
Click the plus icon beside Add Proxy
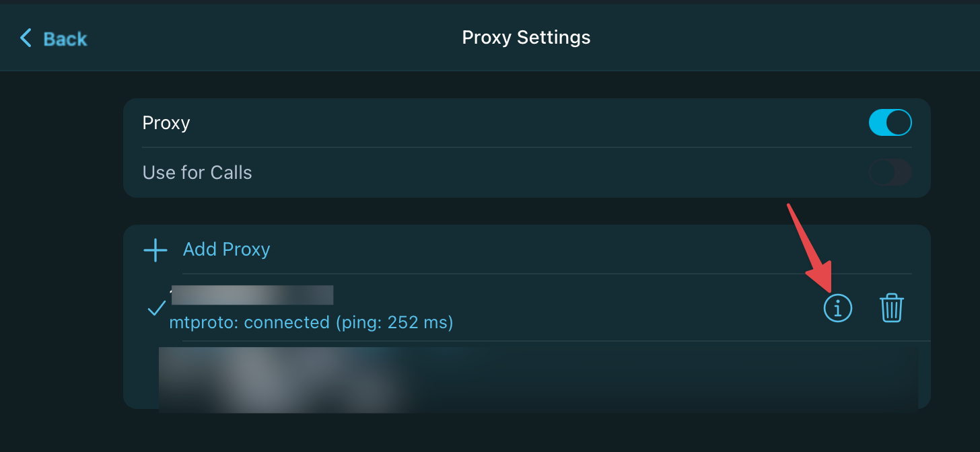click(x=155, y=250)
